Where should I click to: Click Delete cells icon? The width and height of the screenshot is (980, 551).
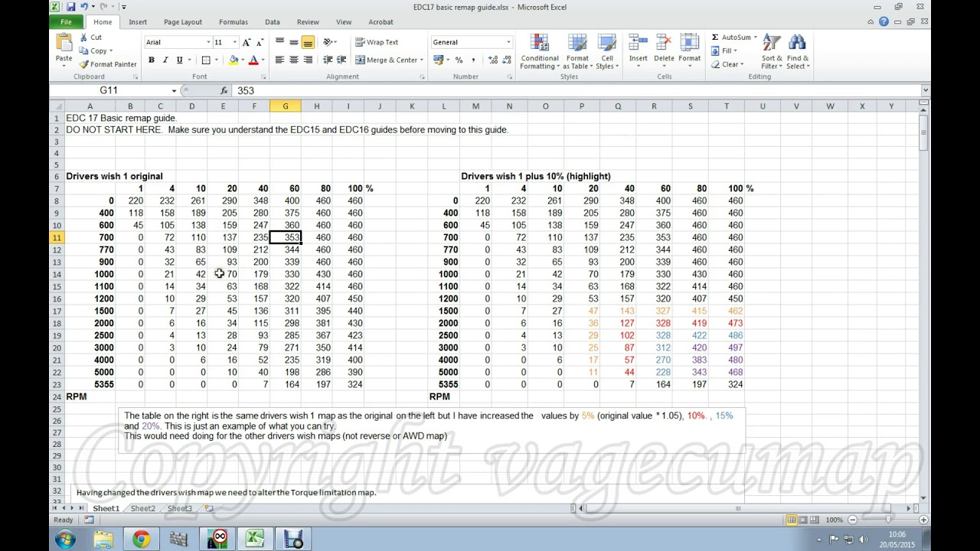pyautogui.click(x=664, y=43)
